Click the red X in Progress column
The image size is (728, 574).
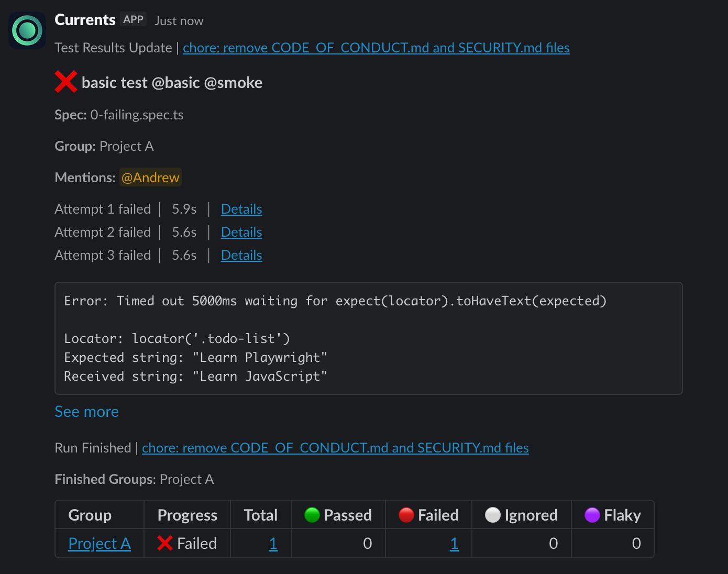(165, 544)
